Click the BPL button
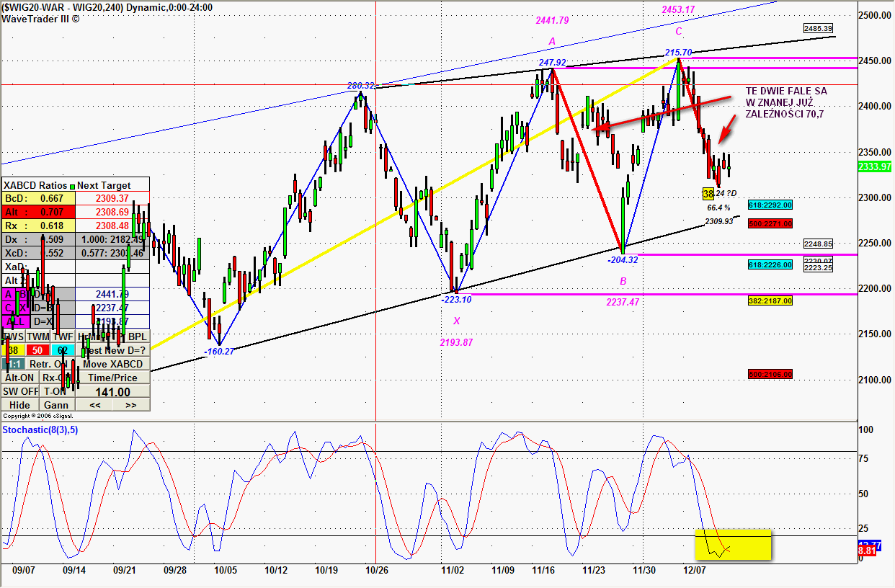Image resolution: width=895 pixels, height=588 pixels. coord(137,337)
